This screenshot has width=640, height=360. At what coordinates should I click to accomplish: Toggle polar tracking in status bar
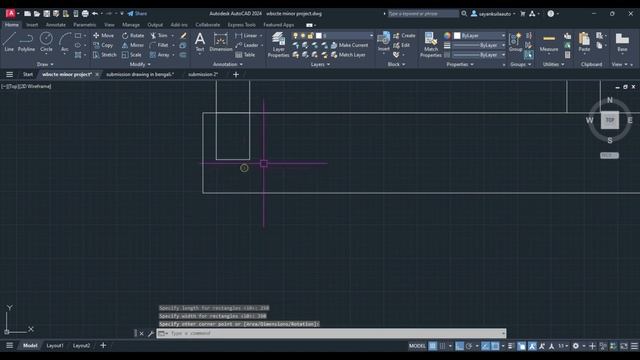[469, 346]
